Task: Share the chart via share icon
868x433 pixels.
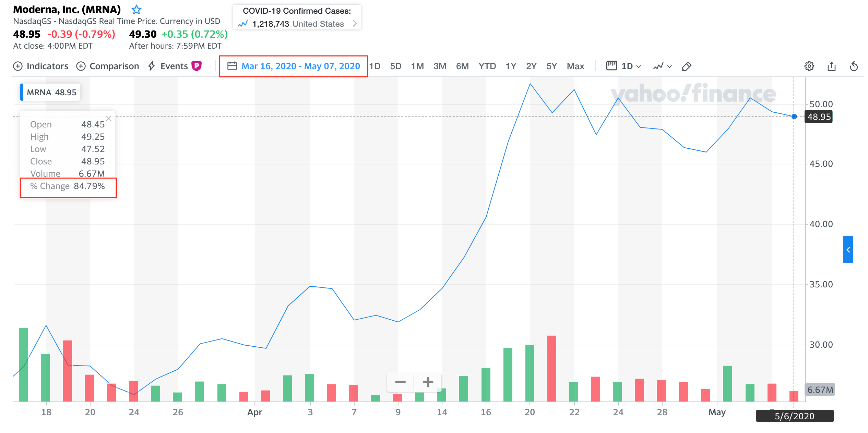Action: tap(831, 66)
